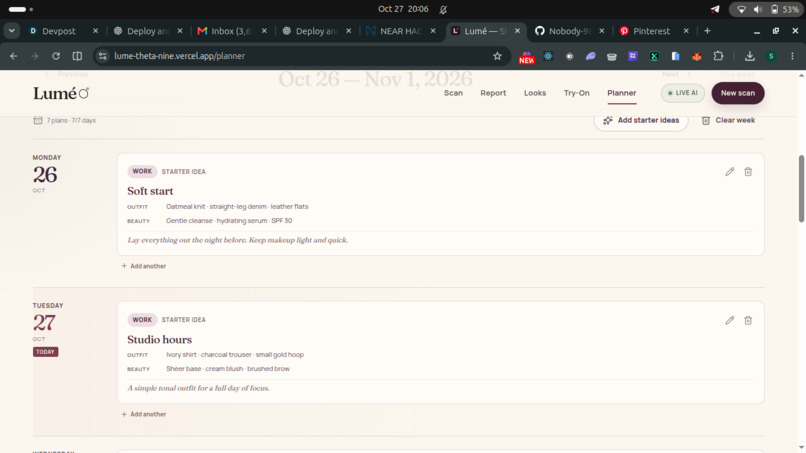Open the extensions puzzle icon
The width and height of the screenshot is (806, 453).
click(718, 56)
